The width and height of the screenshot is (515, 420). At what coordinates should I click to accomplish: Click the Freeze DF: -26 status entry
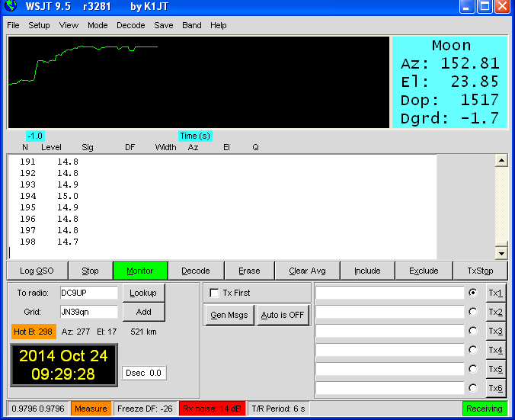click(x=145, y=409)
